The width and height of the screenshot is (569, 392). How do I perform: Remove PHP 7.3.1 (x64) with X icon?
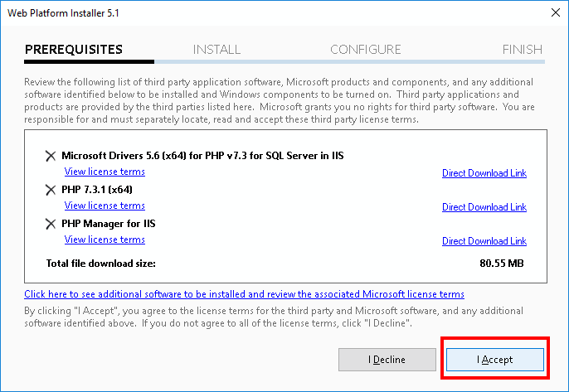(x=51, y=190)
